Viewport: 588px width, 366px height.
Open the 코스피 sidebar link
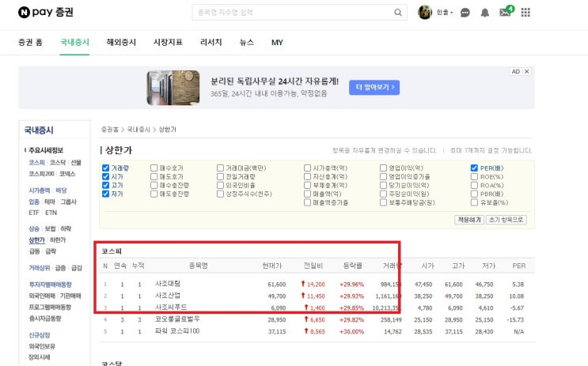pos(36,162)
